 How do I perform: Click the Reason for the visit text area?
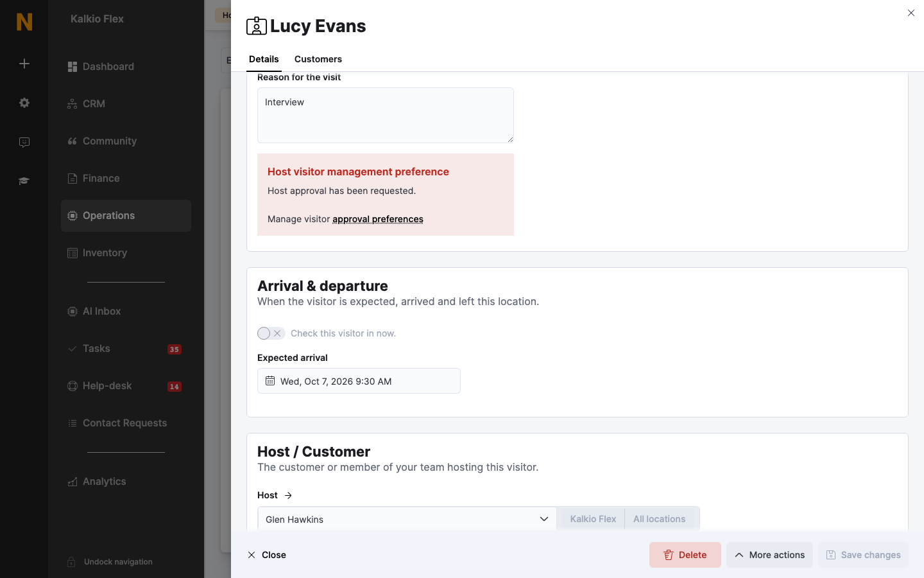(x=386, y=115)
